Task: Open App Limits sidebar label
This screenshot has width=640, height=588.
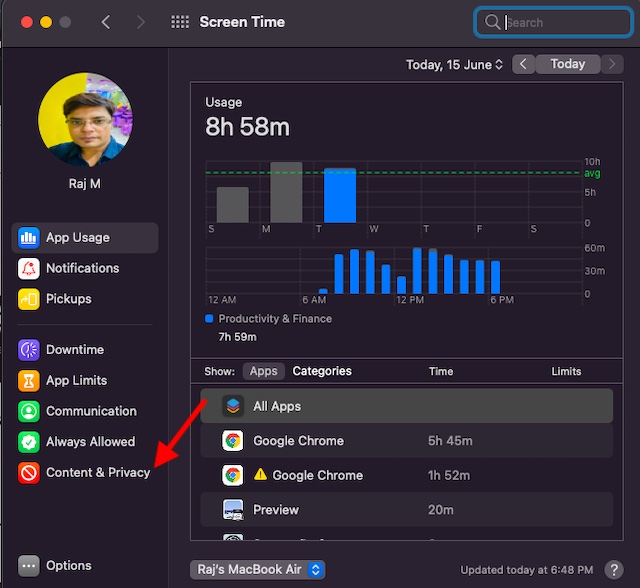Action: [x=77, y=380]
